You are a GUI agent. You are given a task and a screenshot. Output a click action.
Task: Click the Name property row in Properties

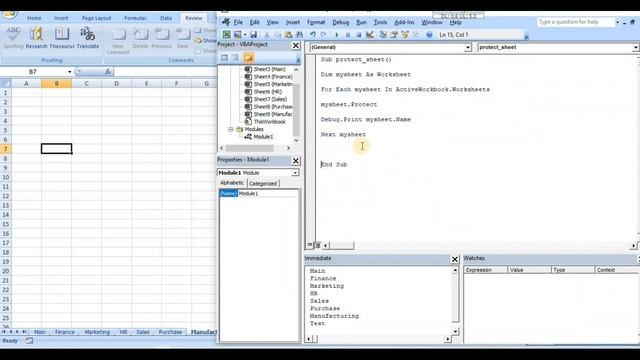pos(259,193)
